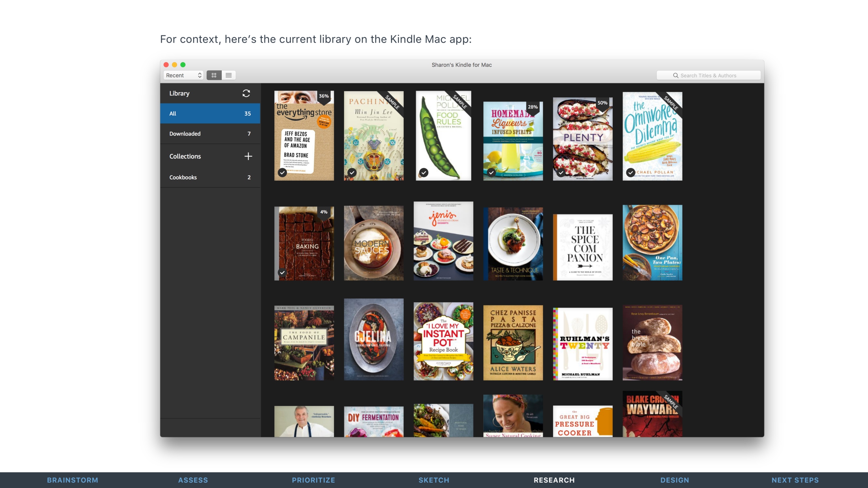Add a new collection with plus icon
Viewport: 868px width, 488px height.
click(x=248, y=156)
